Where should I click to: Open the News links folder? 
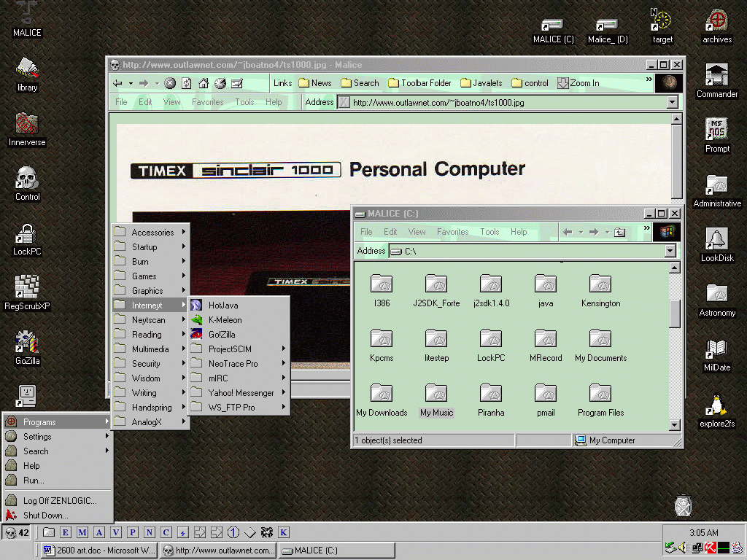(x=315, y=83)
